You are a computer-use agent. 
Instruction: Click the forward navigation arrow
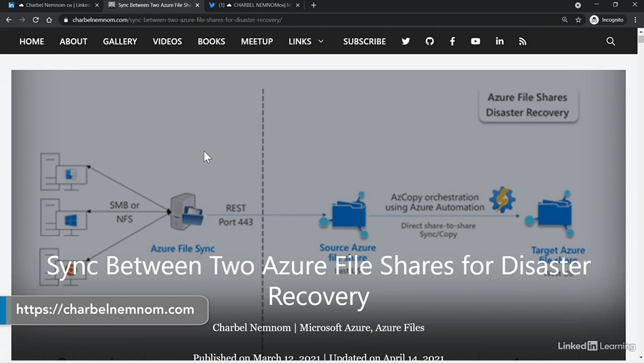(22, 20)
